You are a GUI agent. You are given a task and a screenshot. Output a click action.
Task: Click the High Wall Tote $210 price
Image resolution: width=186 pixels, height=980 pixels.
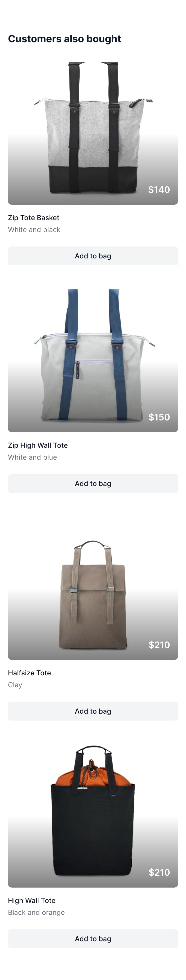click(x=159, y=872)
